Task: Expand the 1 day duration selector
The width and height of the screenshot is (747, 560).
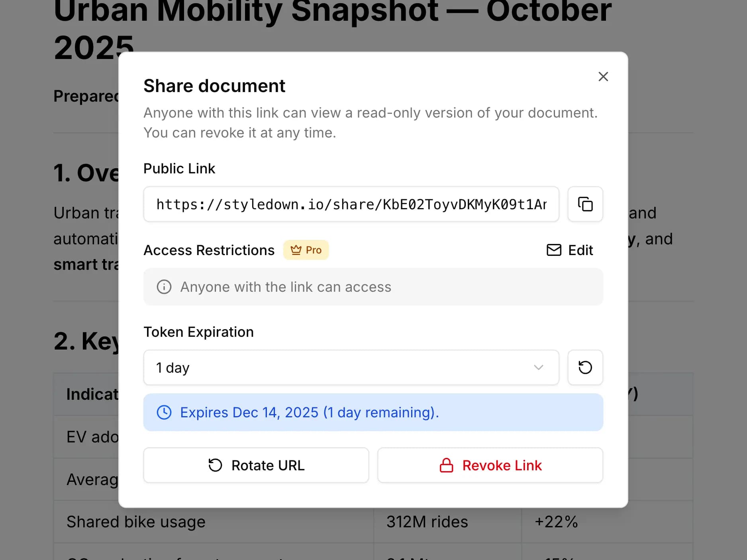Action: (351, 367)
